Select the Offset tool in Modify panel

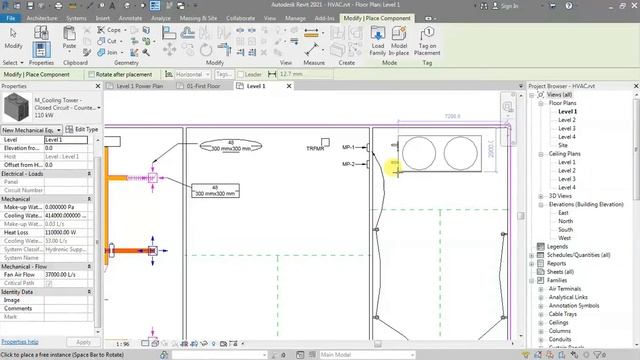(187, 33)
